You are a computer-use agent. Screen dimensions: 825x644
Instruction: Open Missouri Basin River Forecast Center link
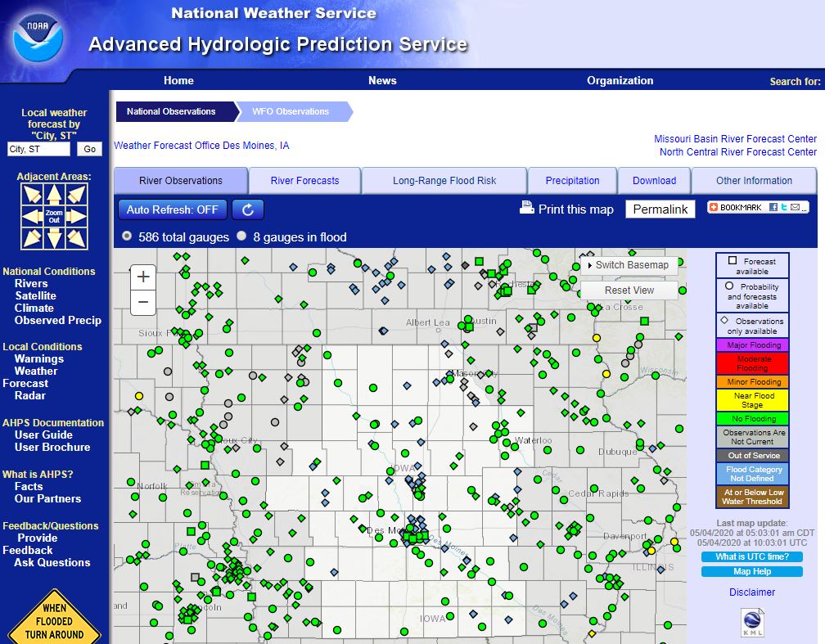(x=735, y=139)
